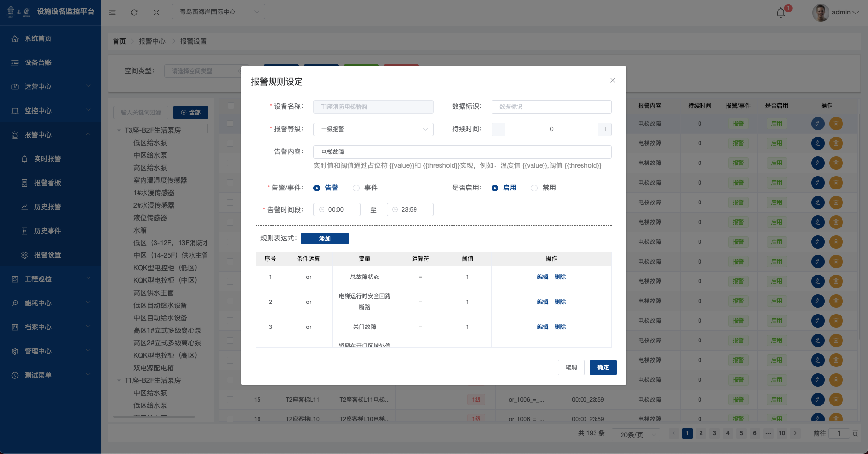Click the 告警内容 input field

click(x=462, y=152)
